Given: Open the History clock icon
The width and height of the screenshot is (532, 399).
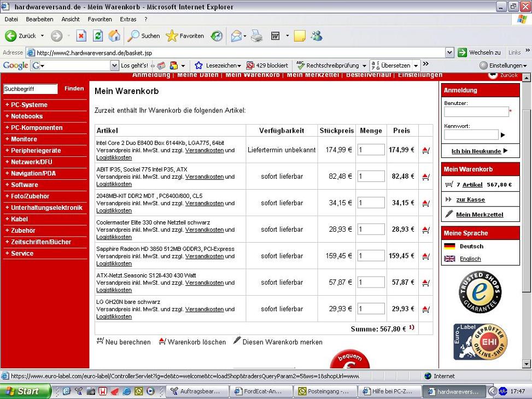Looking at the screenshot, I should pos(217,36).
